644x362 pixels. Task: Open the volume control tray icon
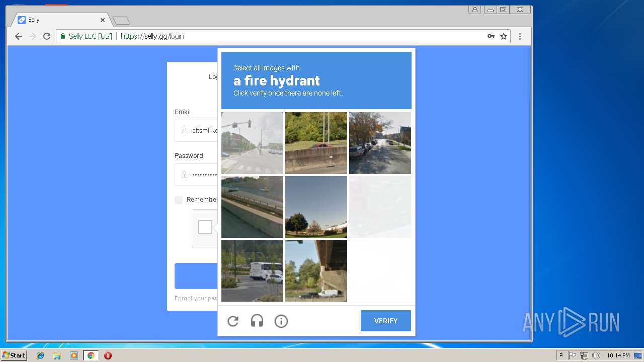click(x=596, y=355)
